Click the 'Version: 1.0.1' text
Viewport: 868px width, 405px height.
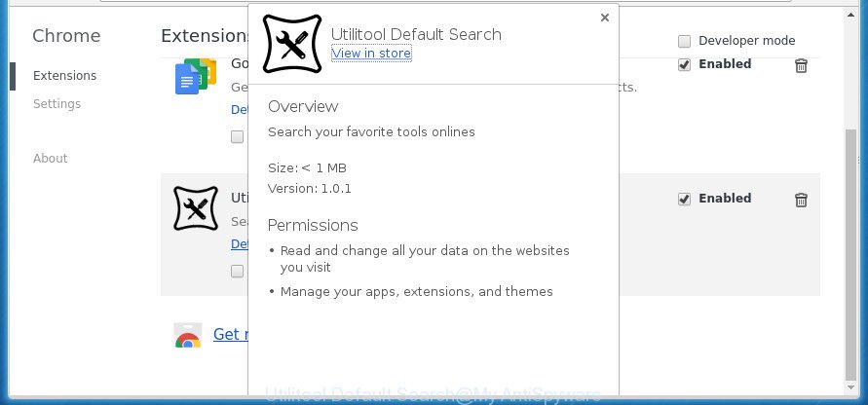pos(310,189)
